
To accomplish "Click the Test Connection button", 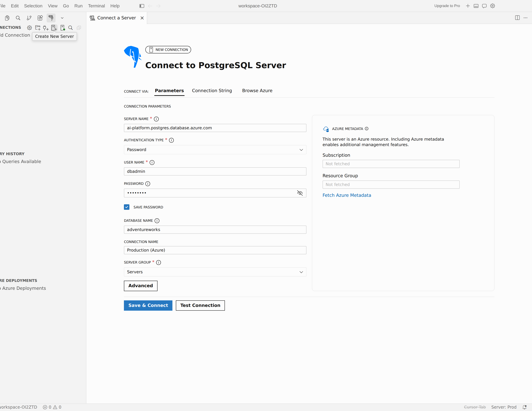I will coord(200,305).
